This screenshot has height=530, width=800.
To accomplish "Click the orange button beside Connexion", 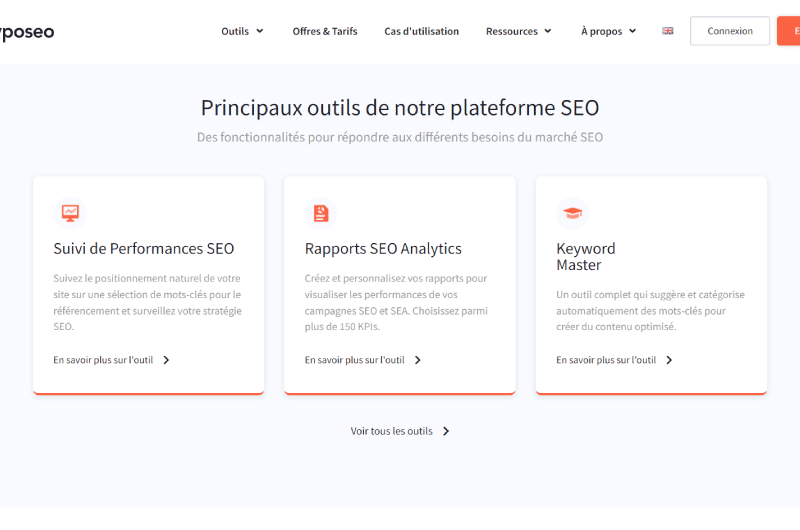I will [x=788, y=31].
